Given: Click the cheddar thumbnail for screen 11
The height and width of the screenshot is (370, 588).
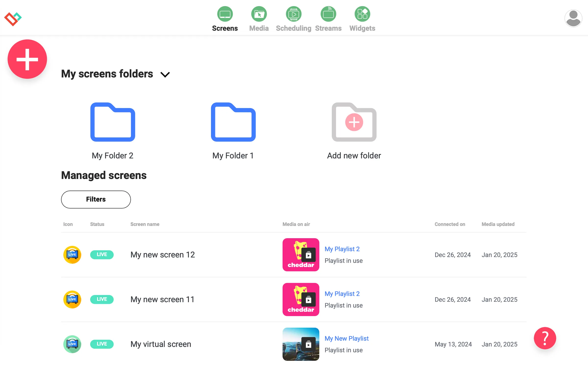Looking at the screenshot, I should coord(301,299).
